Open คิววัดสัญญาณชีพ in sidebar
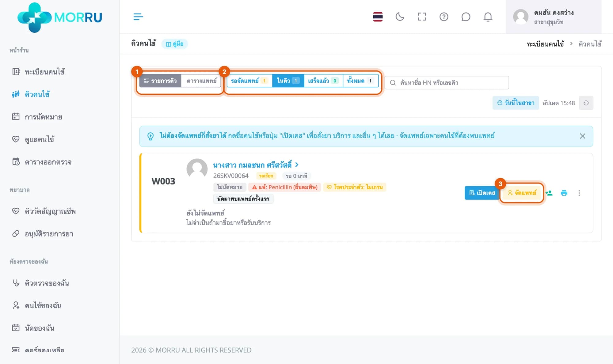 [x=50, y=211]
